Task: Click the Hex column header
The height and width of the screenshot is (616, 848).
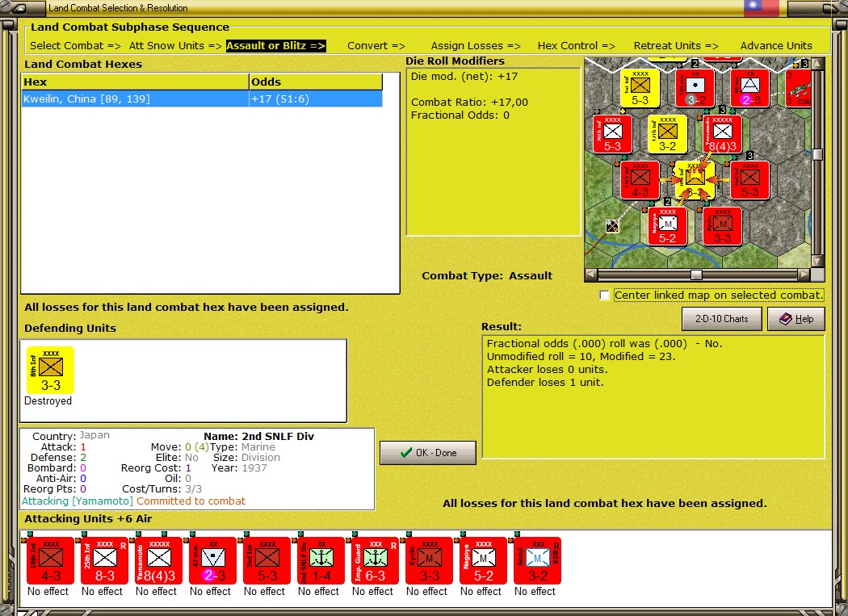Action: 135,82
